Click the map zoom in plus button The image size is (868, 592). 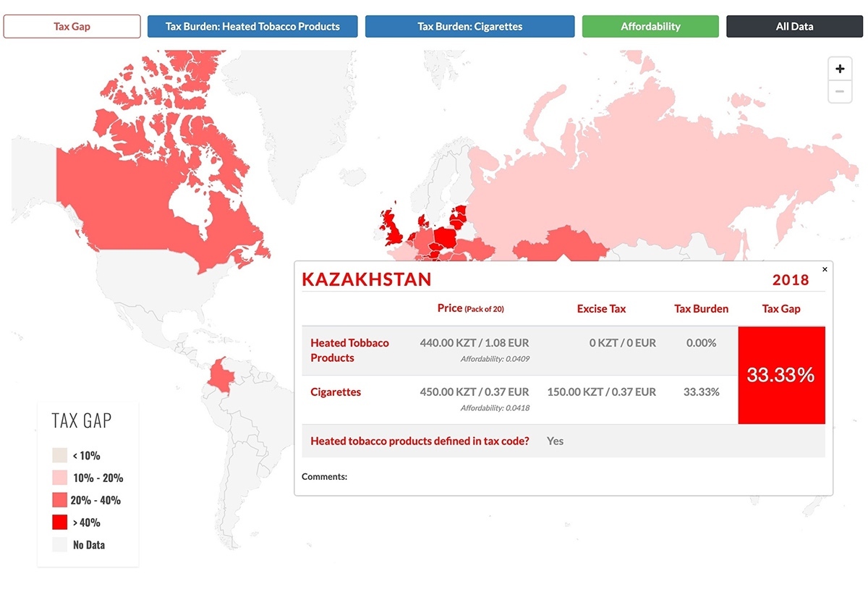click(840, 69)
